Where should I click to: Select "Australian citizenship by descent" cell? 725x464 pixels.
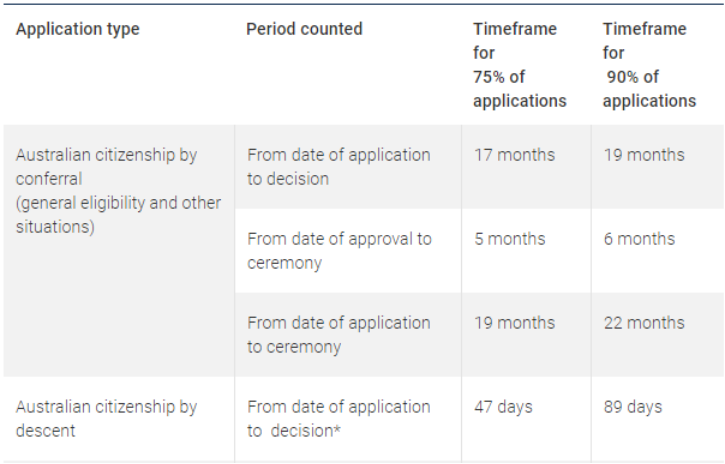click(x=107, y=419)
